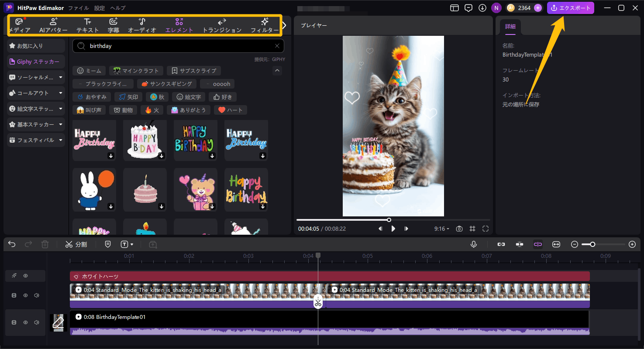Open the Giphy ステッカー sidebar section
The image size is (644, 349).
(35, 61)
